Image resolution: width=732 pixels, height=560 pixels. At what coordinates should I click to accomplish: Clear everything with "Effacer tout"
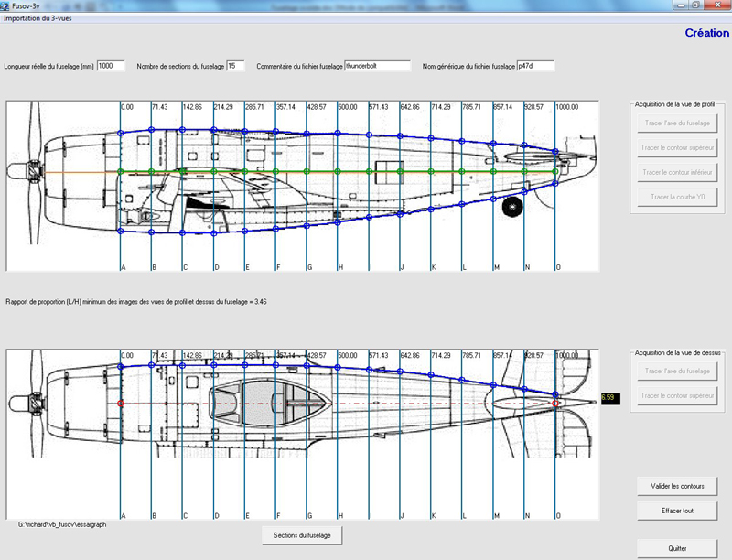677,511
